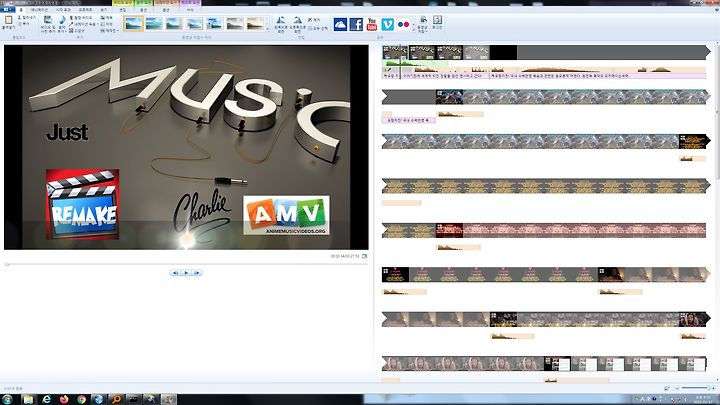Click the Play button under preview
Image resolution: width=720 pixels, height=405 pixels.
click(x=186, y=273)
